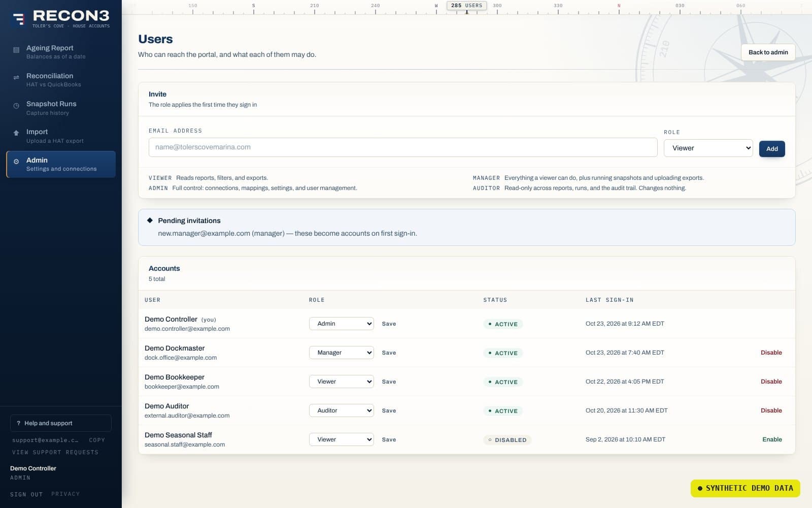Screen dimensions: 812x508
Task: Open the Privacy link
Action: click(65, 494)
